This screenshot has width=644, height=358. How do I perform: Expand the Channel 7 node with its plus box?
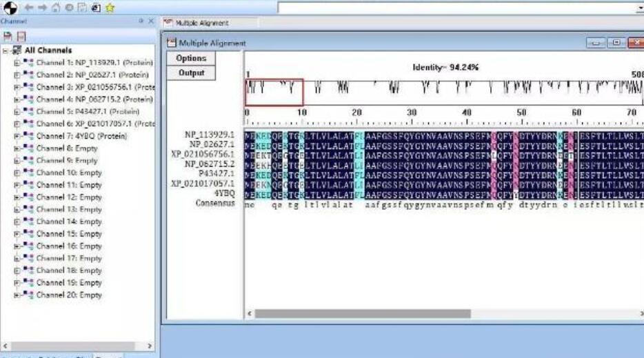tap(17, 136)
